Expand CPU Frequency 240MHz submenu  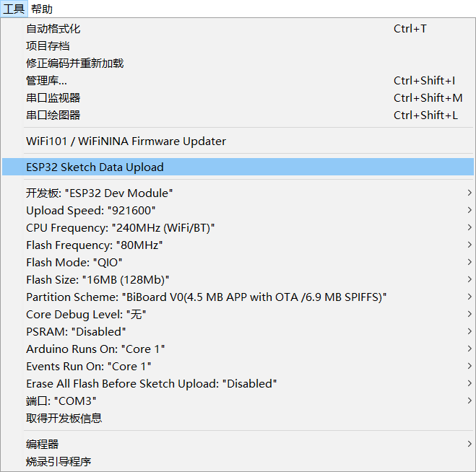click(238, 228)
